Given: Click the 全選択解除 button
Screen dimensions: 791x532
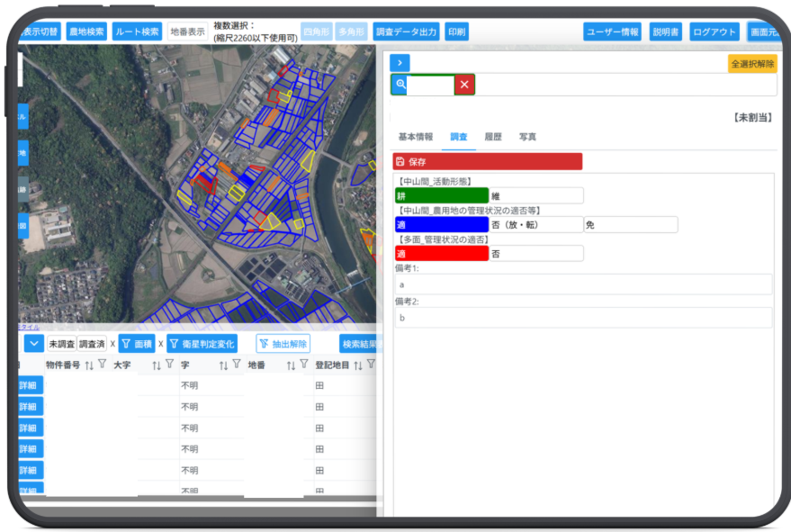Looking at the screenshot, I should (751, 64).
